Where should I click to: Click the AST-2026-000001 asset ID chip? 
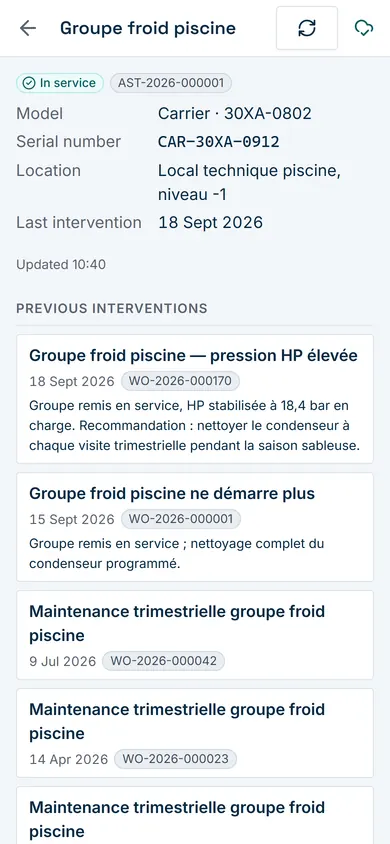pos(171,83)
